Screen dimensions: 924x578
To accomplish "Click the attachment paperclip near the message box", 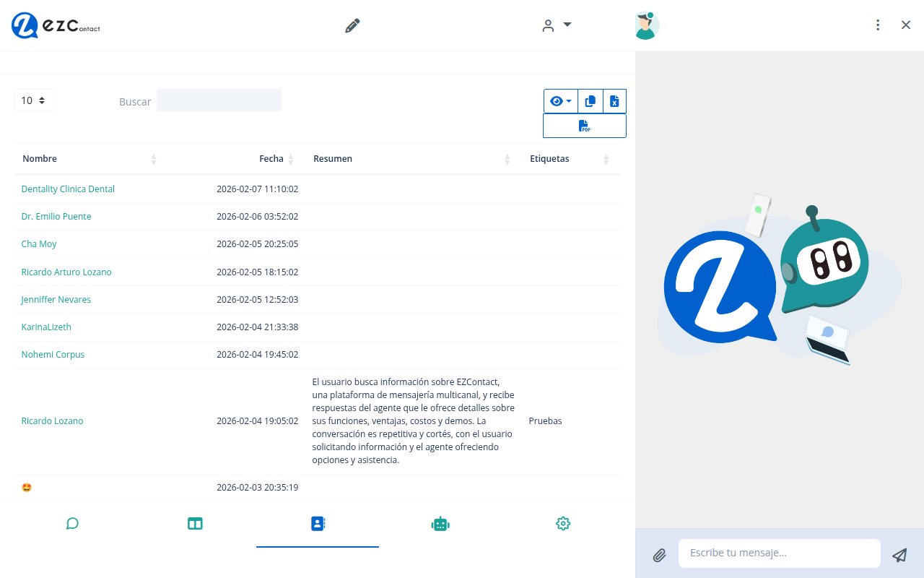I will tap(659, 555).
